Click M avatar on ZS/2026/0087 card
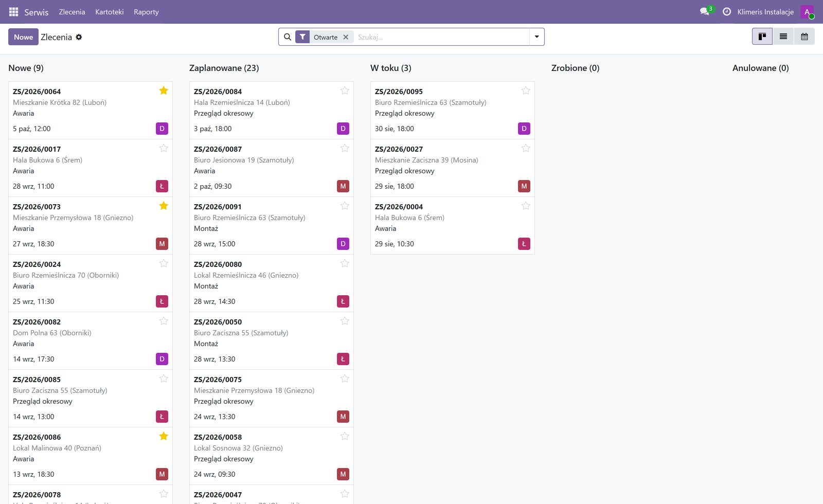Screen dimensions: 823x504 point(343,186)
